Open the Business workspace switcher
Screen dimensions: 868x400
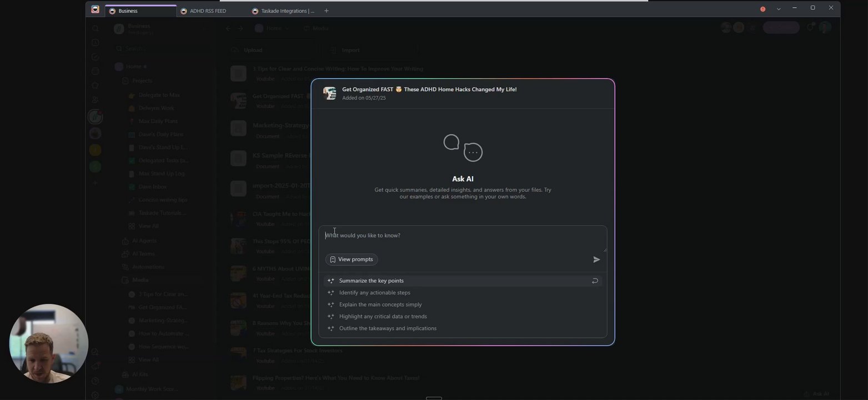tap(159, 29)
